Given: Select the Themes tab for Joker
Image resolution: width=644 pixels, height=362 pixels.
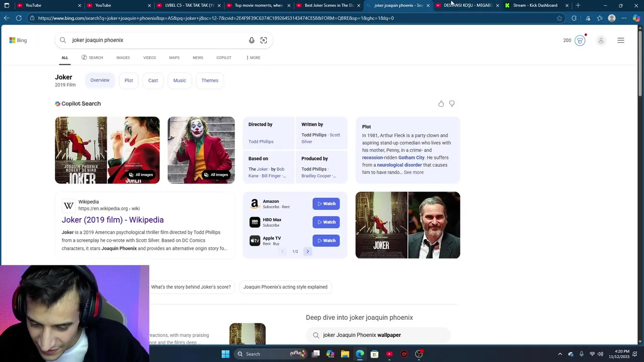Looking at the screenshot, I should [210, 80].
